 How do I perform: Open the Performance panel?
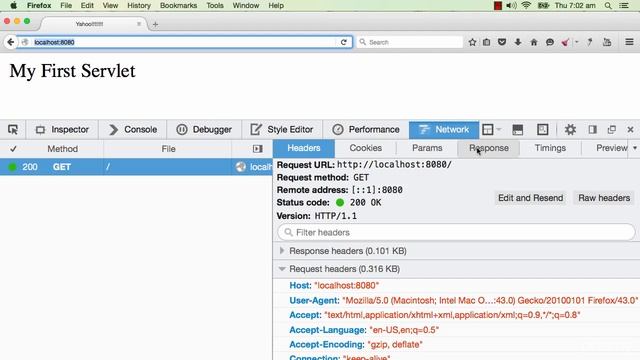click(x=366, y=130)
